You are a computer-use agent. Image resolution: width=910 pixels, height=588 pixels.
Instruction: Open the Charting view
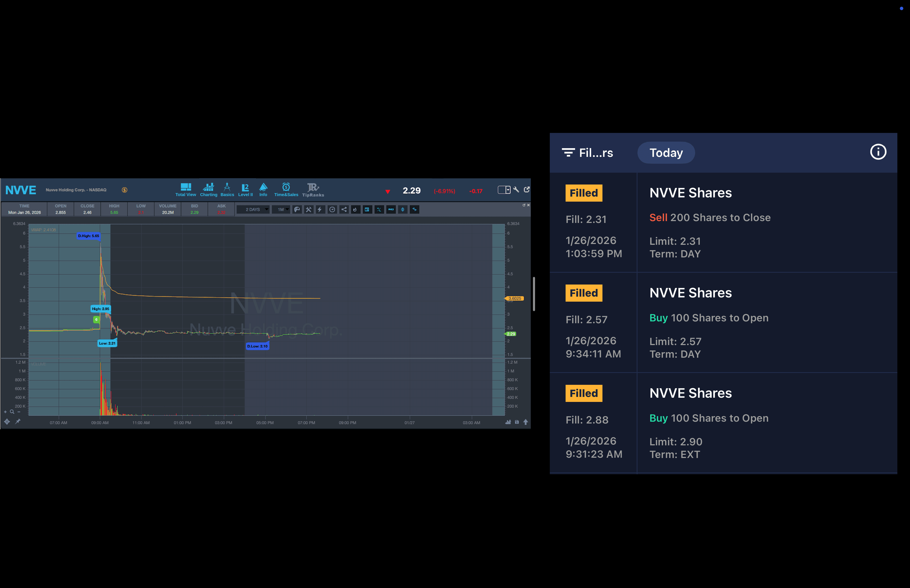(209, 190)
